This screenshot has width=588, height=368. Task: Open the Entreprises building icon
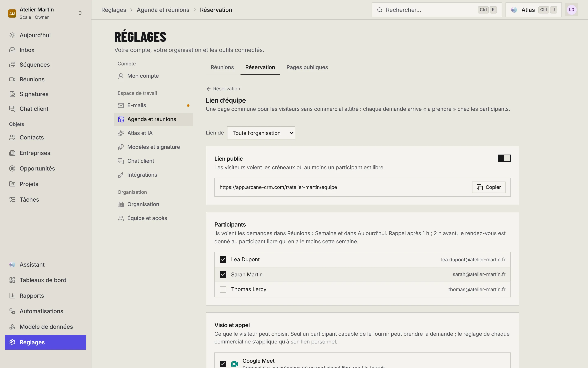click(x=12, y=153)
